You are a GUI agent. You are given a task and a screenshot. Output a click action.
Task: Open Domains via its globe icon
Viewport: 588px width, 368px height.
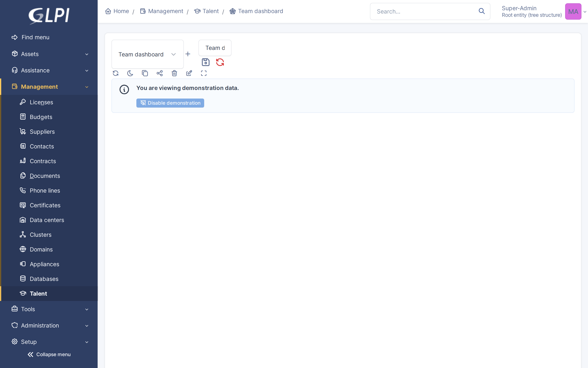pyautogui.click(x=23, y=249)
